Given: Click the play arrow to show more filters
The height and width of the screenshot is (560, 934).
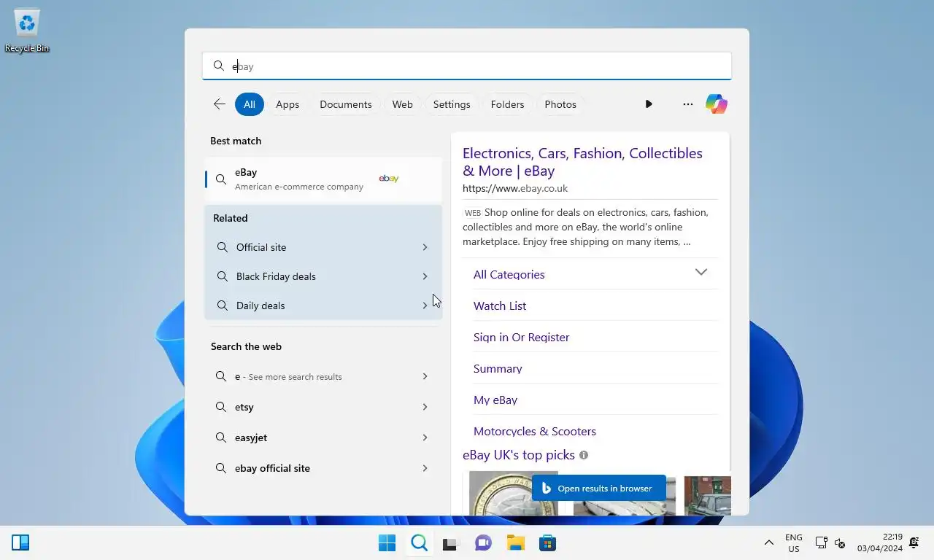Looking at the screenshot, I should (649, 104).
